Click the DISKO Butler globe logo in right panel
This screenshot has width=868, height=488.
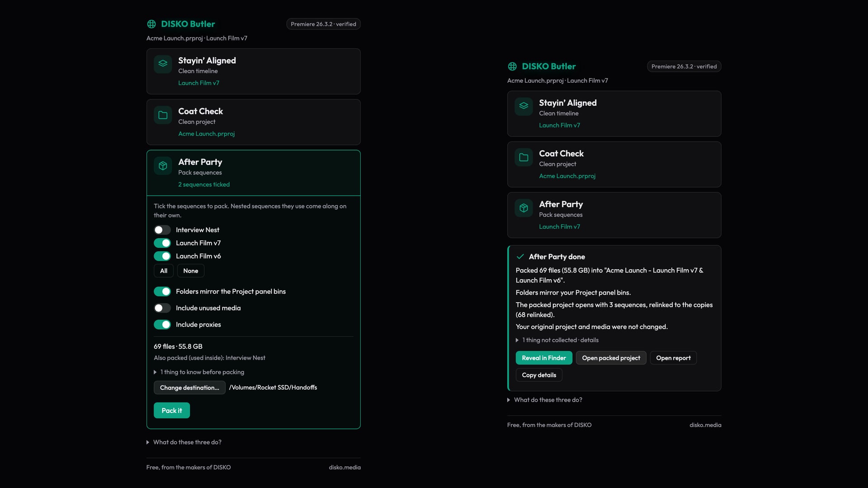click(x=512, y=66)
